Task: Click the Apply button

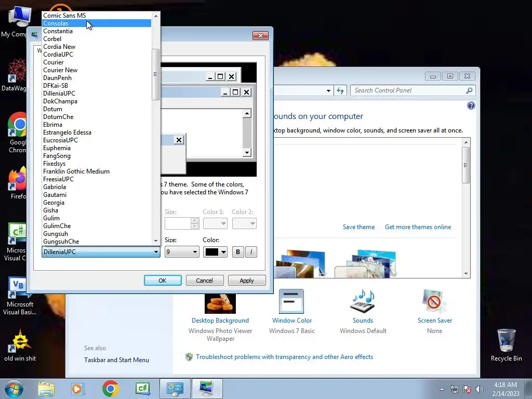Action: (247, 281)
